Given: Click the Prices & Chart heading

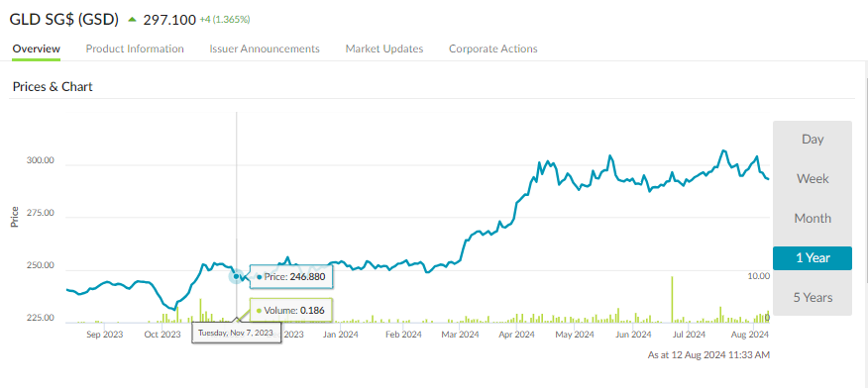Looking at the screenshot, I should [53, 87].
